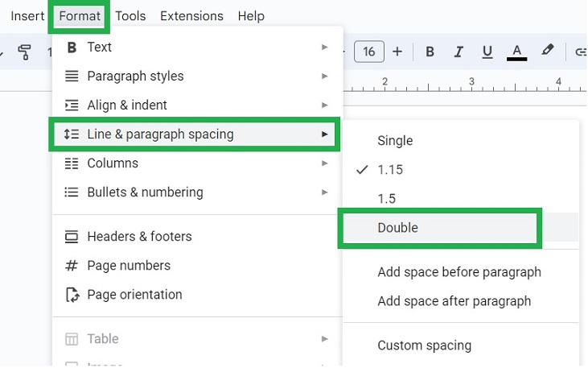This screenshot has width=588, height=368.
Task: Click the paint format roller icon
Action: click(x=24, y=52)
